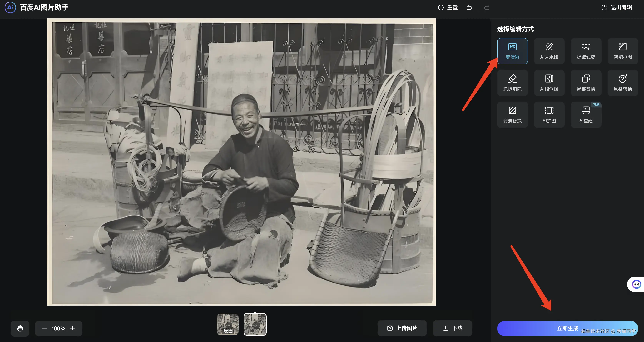Choose the 背景替换 background replace tool
The image size is (644, 342).
coord(512,115)
